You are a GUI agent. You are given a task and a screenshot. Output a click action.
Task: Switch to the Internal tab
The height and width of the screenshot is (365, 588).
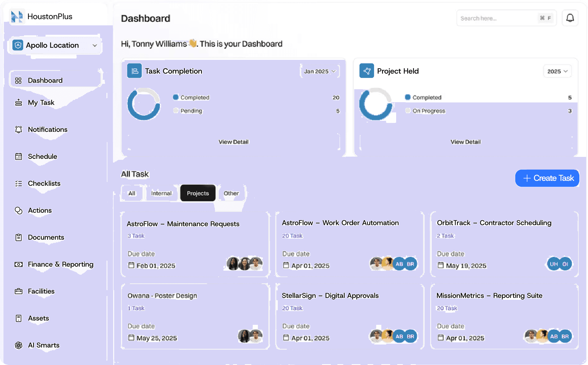(161, 193)
